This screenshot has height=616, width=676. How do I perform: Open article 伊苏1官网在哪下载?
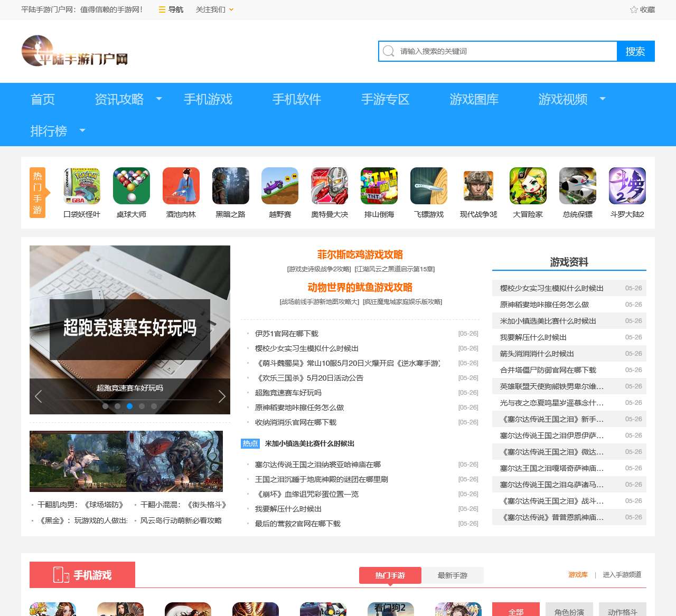[x=287, y=334]
